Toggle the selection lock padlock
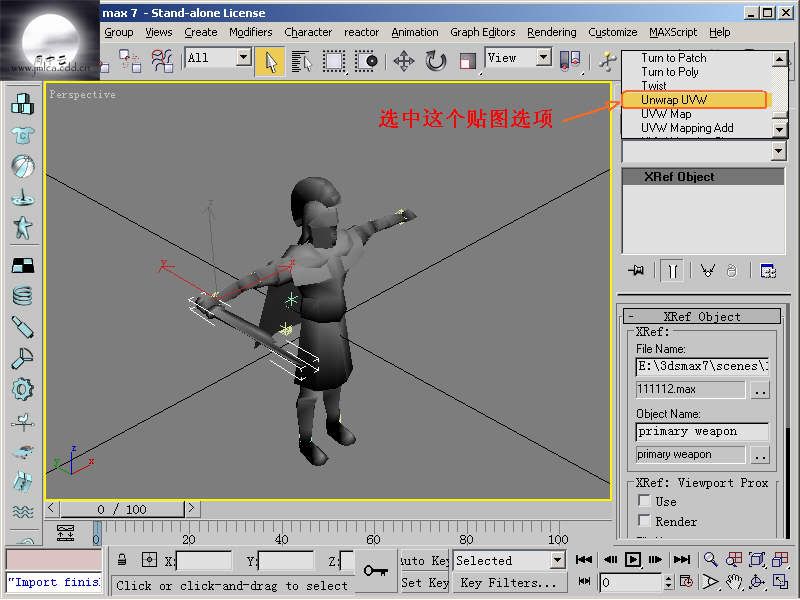800x600 pixels. [x=122, y=560]
